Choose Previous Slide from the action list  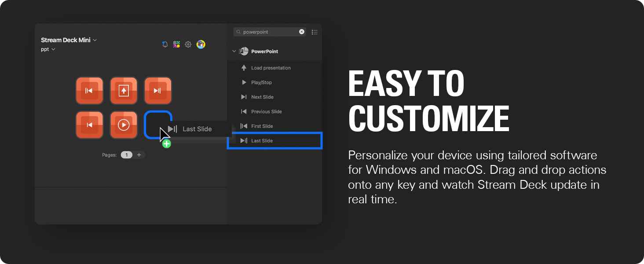tap(266, 111)
